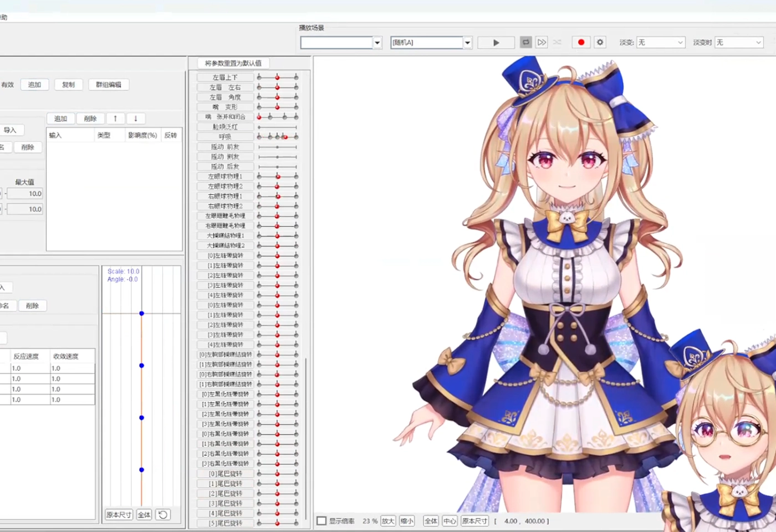Select the 摇动 前发 parameter label

(225, 147)
